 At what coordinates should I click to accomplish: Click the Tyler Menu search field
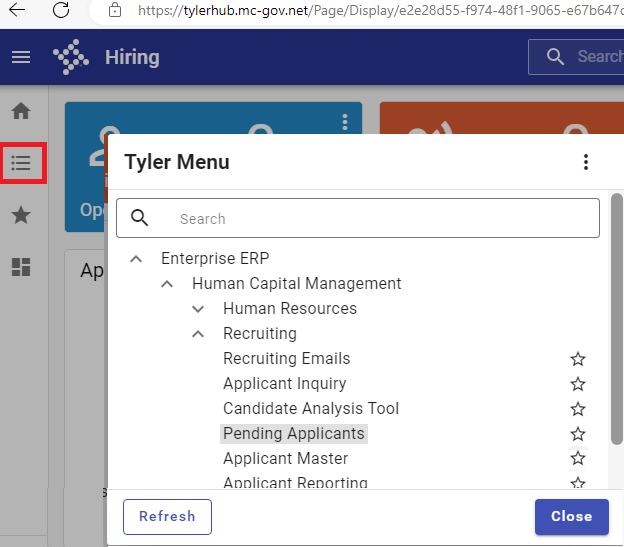pyautogui.click(x=358, y=218)
